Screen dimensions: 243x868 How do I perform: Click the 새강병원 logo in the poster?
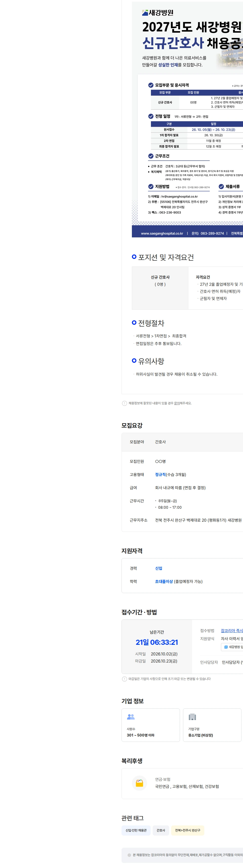[157, 13]
